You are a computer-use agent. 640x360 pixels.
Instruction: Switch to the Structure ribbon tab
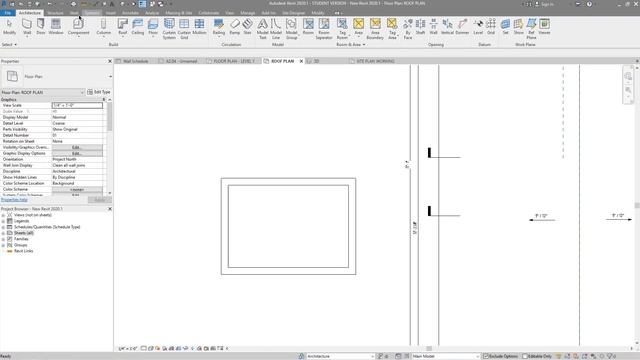coord(56,13)
